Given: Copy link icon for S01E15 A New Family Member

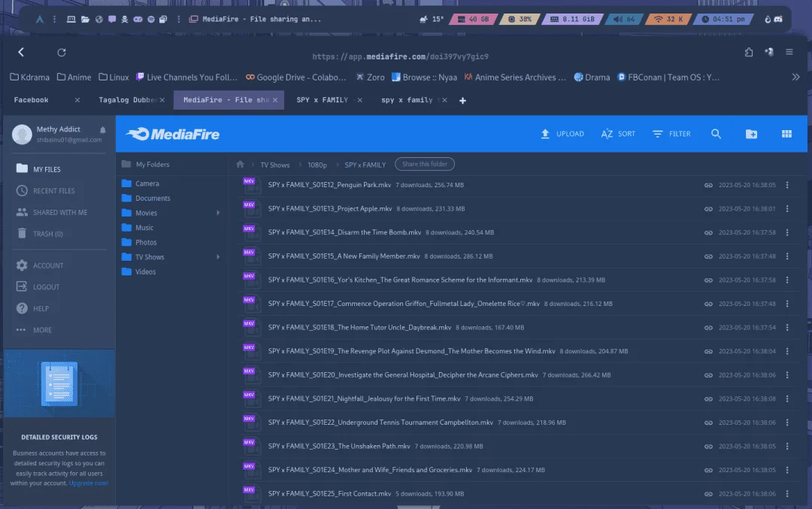Looking at the screenshot, I should pyautogui.click(x=708, y=256).
